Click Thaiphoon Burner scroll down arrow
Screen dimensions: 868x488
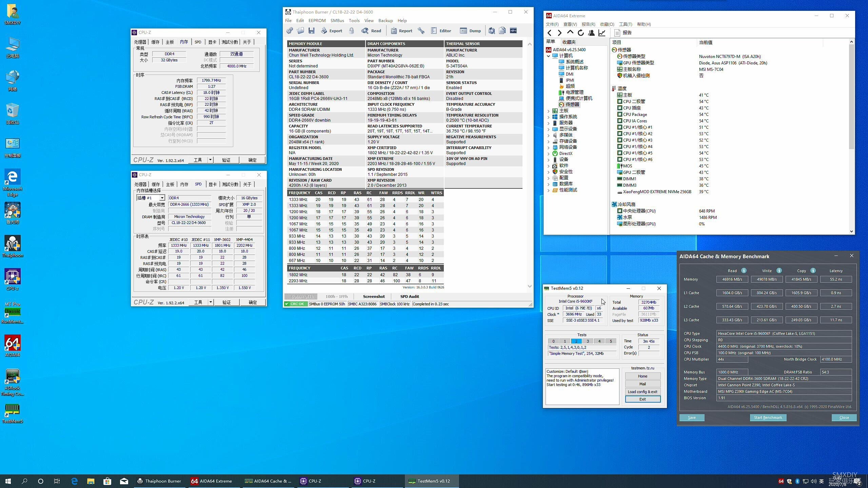coord(530,286)
